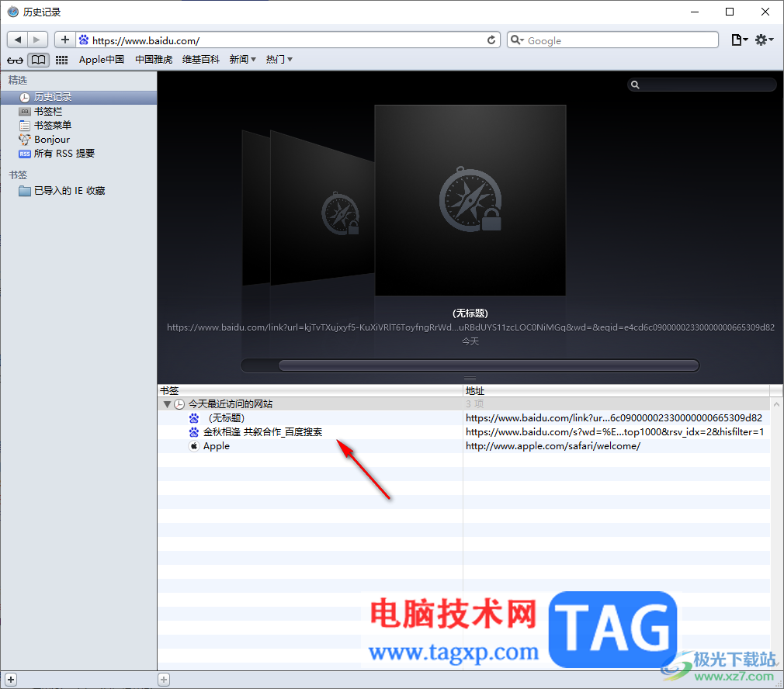Open the 已导入的 IE 收藏 folder
Screen dimensions: 784x689
click(78, 190)
